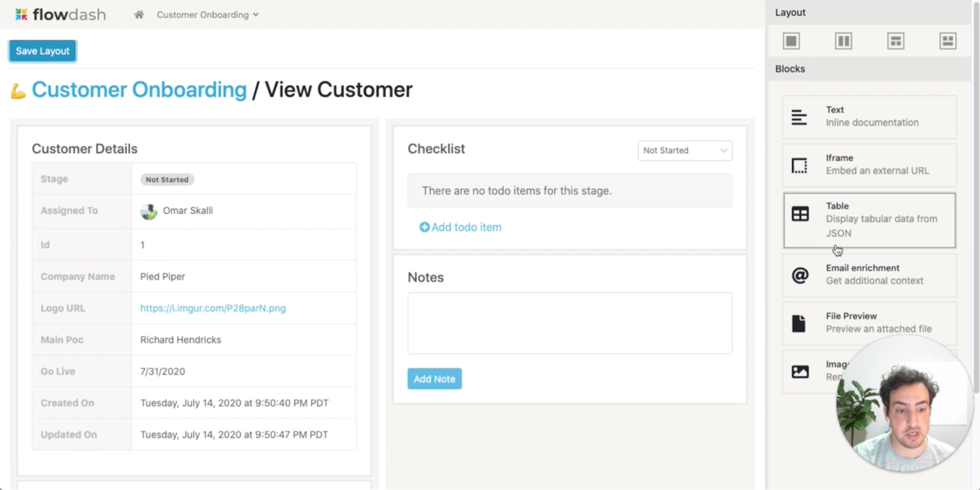This screenshot has height=490, width=980.
Task: Click the flowdash logo
Action: [60, 15]
